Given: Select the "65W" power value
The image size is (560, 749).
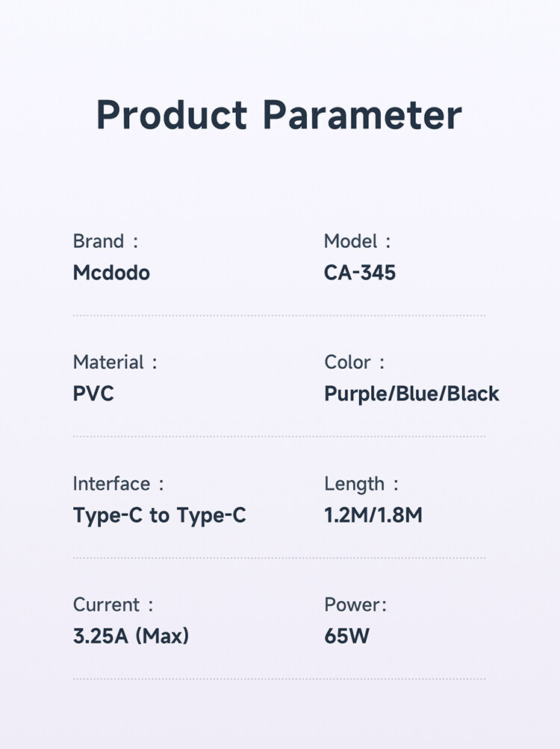Looking at the screenshot, I should 347,636.
